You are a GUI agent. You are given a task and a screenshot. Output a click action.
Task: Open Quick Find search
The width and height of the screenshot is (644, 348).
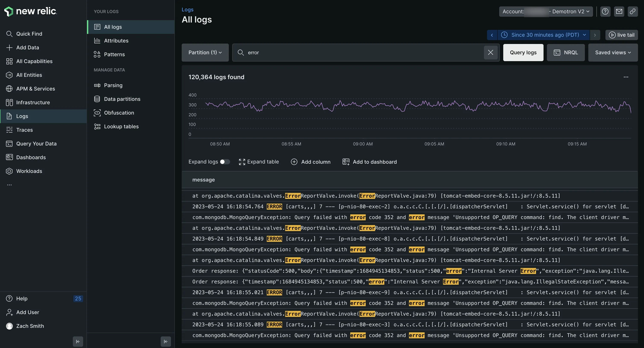[x=29, y=33]
